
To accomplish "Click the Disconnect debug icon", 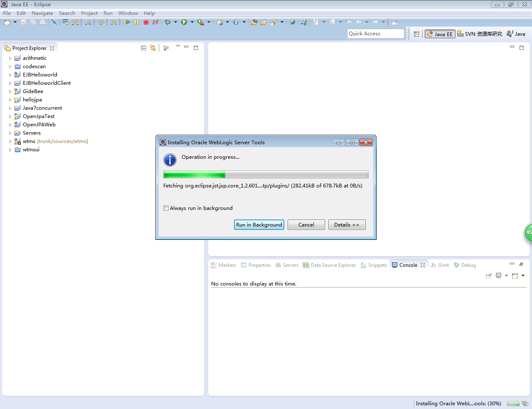I will pos(155,22).
